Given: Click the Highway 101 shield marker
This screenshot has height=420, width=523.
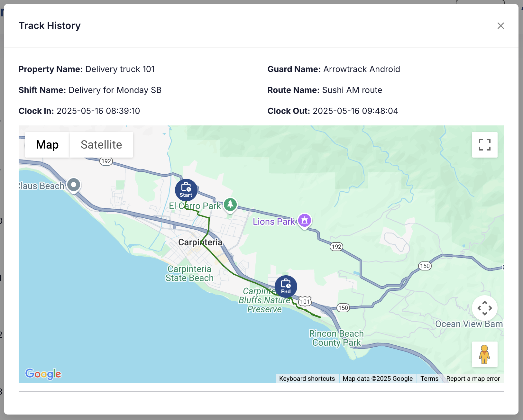Looking at the screenshot, I should pyautogui.click(x=305, y=301).
